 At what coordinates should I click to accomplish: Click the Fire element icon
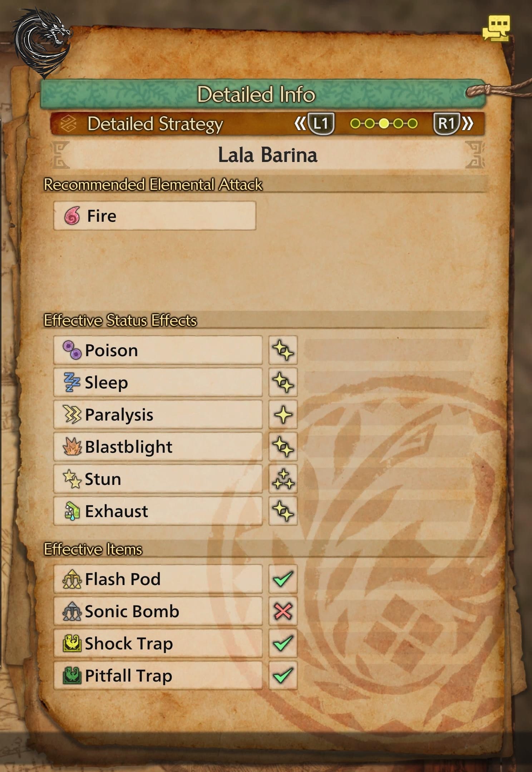point(72,216)
